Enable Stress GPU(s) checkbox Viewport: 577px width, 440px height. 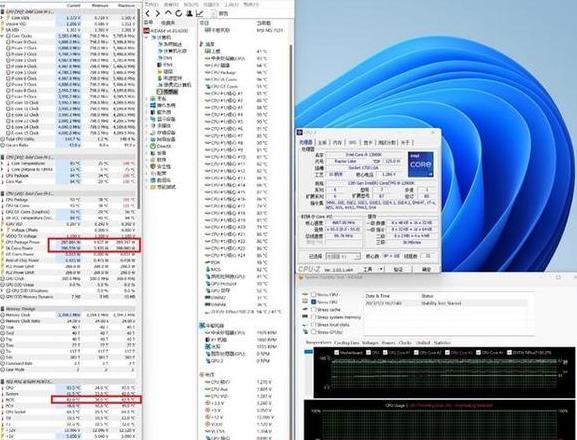[x=314, y=332]
